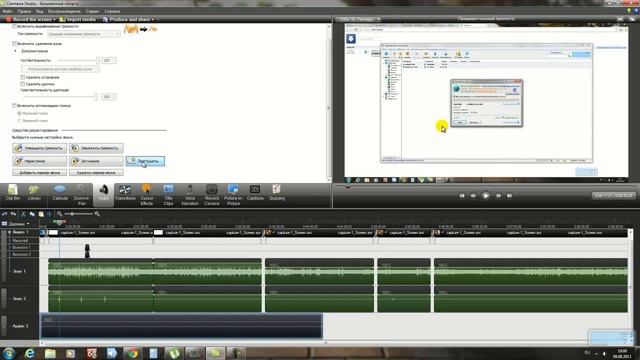Open the Captions tool

pyautogui.click(x=255, y=193)
